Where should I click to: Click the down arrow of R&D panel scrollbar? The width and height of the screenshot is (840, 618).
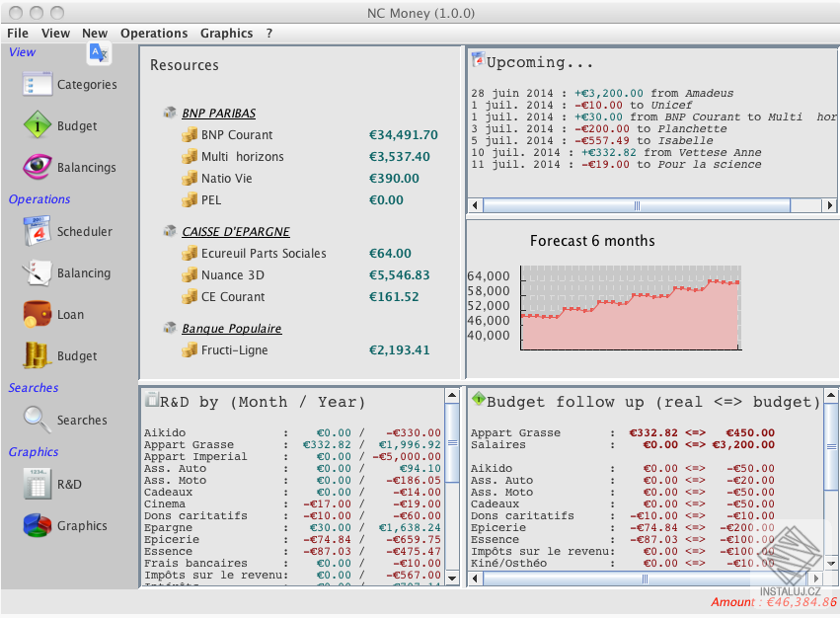[452, 578]
